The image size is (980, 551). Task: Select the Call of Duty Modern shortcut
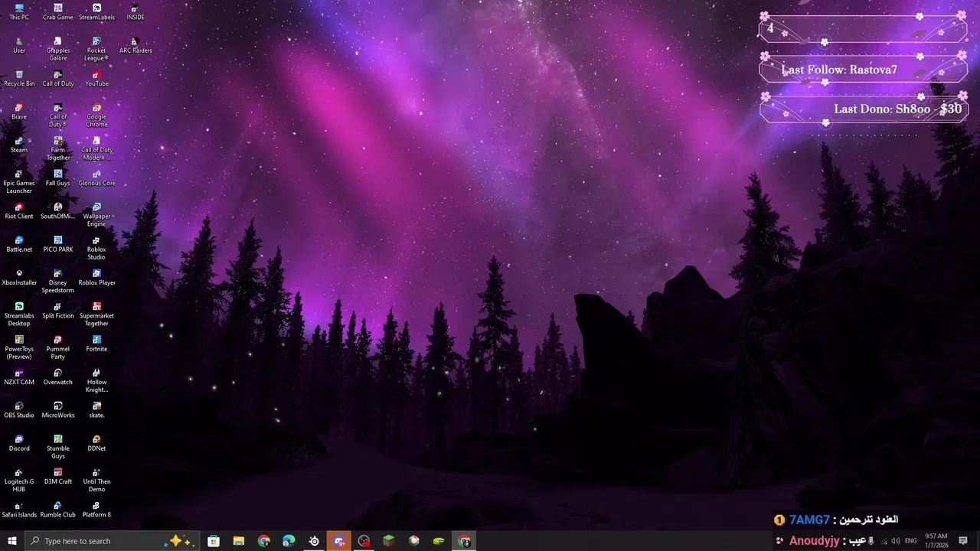pyautogui.click(x=96, y=148)
